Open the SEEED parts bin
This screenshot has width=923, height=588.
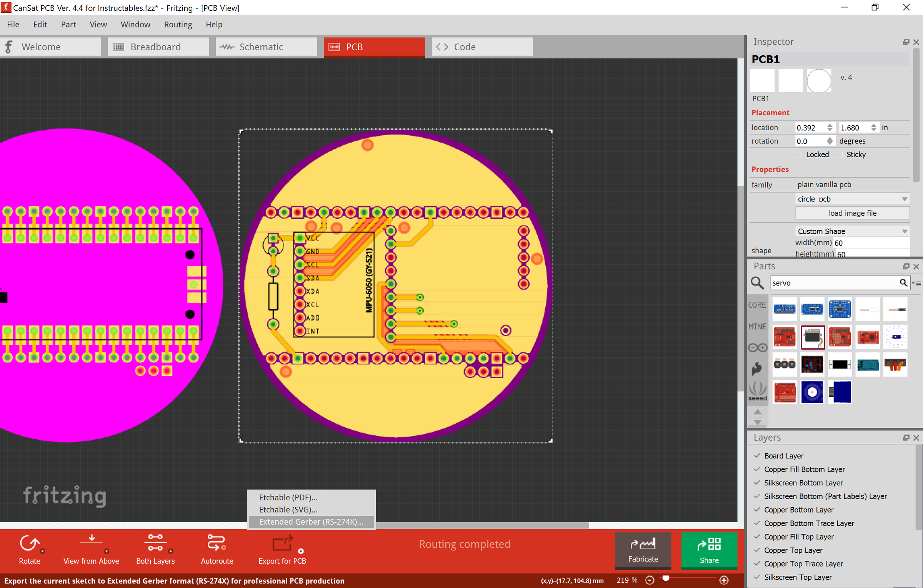click(757, 390)
